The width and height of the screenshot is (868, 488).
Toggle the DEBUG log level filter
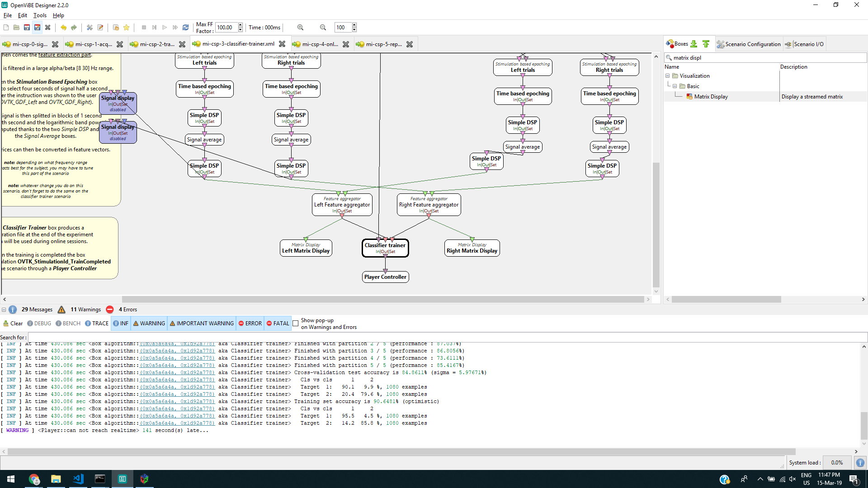(x=39, y=324)
